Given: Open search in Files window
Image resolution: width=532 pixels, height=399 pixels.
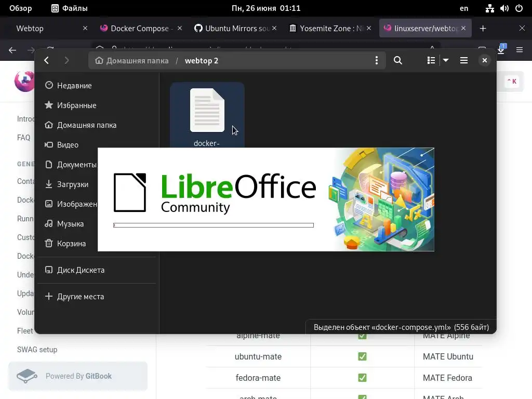Looking at the screenshot, I should point(398,60).
